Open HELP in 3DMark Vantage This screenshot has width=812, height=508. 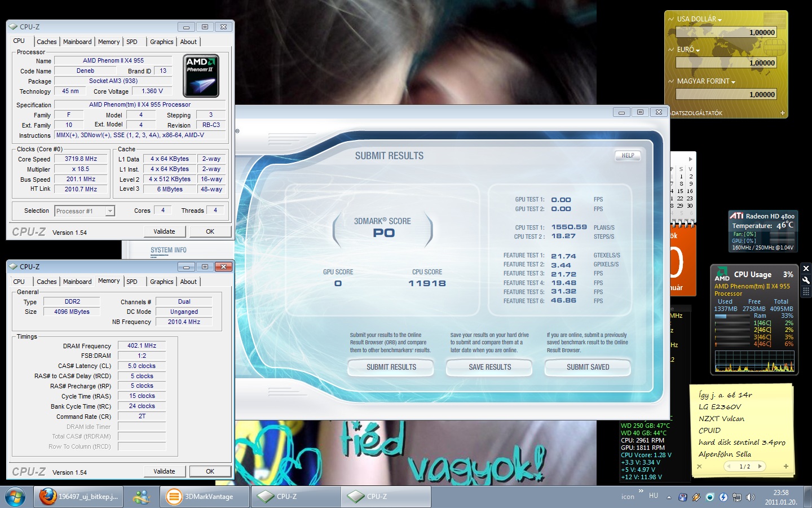coord(628,156)
